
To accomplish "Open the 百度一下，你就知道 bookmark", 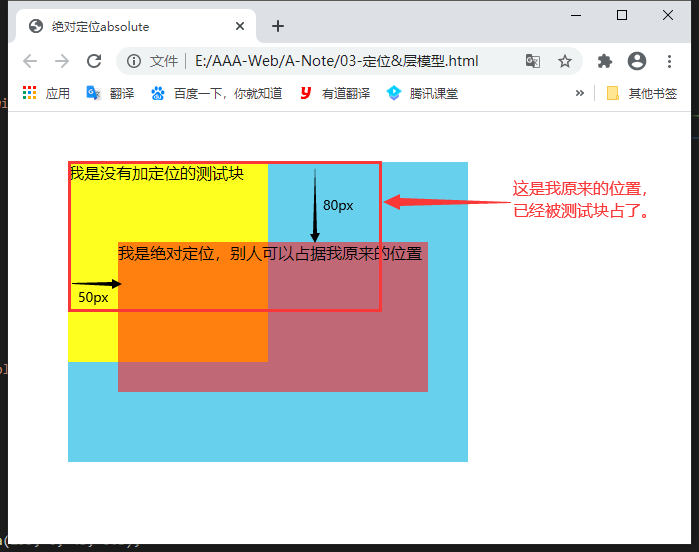I will (x=217, y=93).
